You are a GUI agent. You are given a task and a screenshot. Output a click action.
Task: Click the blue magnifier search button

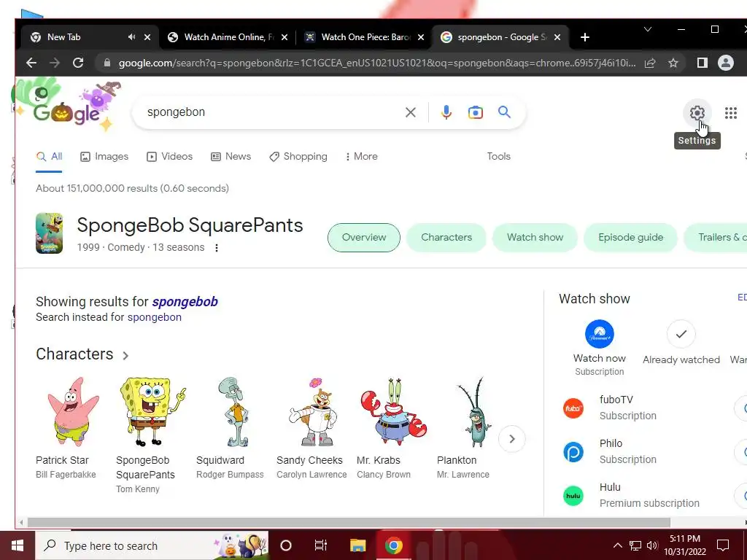pyautogui.click(x=505, y=112)
